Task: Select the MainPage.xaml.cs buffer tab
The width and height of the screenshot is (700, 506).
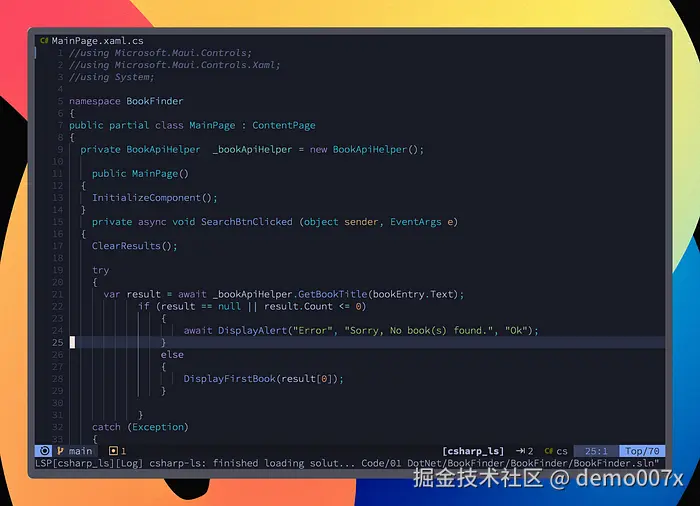Action: click(x=92, y=41)
